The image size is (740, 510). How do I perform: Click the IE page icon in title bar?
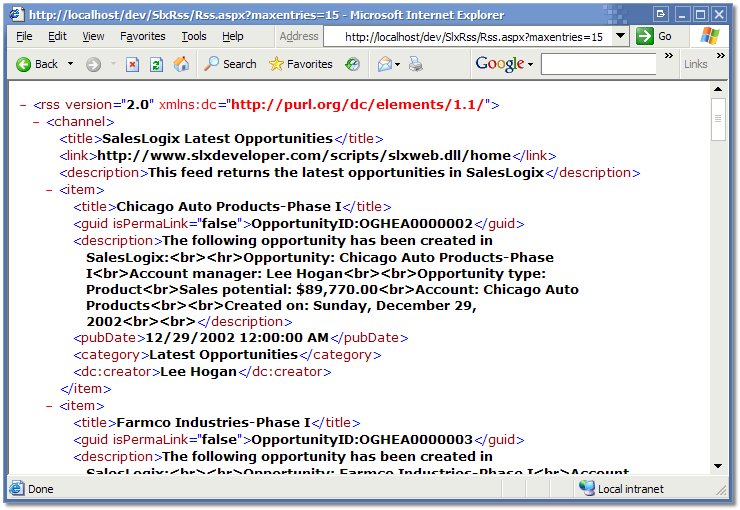click(17, 14)
